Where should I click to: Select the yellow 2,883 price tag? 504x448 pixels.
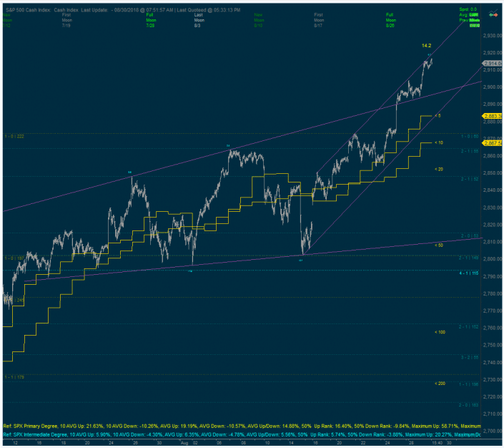pyautogui.click(x=493, y=116)
